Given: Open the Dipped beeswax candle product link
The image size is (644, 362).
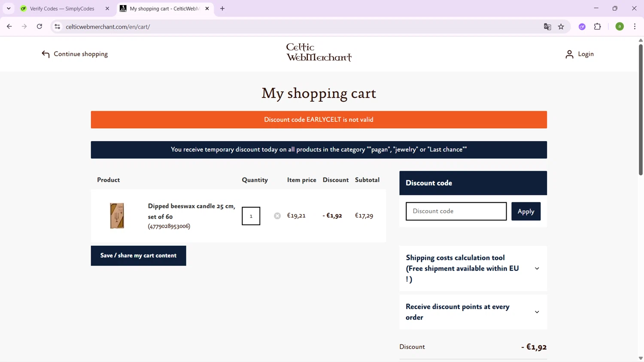Looking at the screenshot, I should (191, 211).
